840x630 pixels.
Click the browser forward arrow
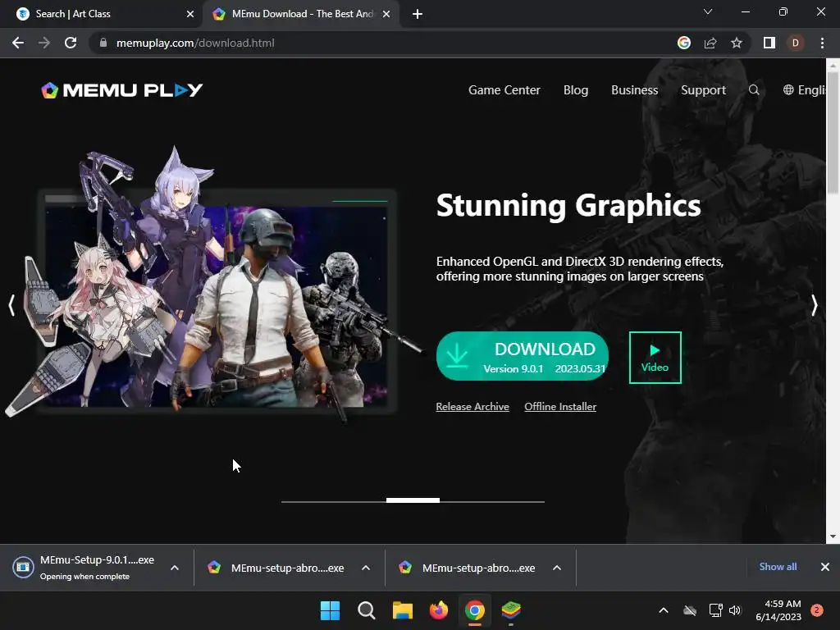(44, 43)
